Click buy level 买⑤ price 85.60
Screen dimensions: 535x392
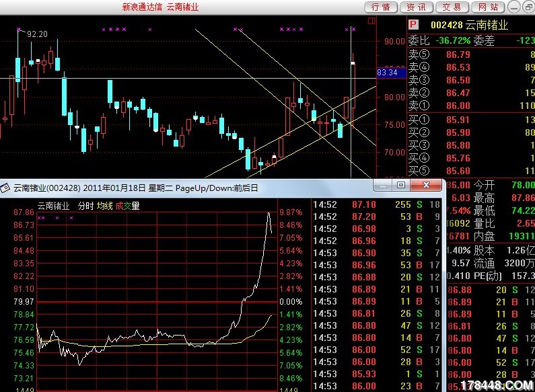458,171
